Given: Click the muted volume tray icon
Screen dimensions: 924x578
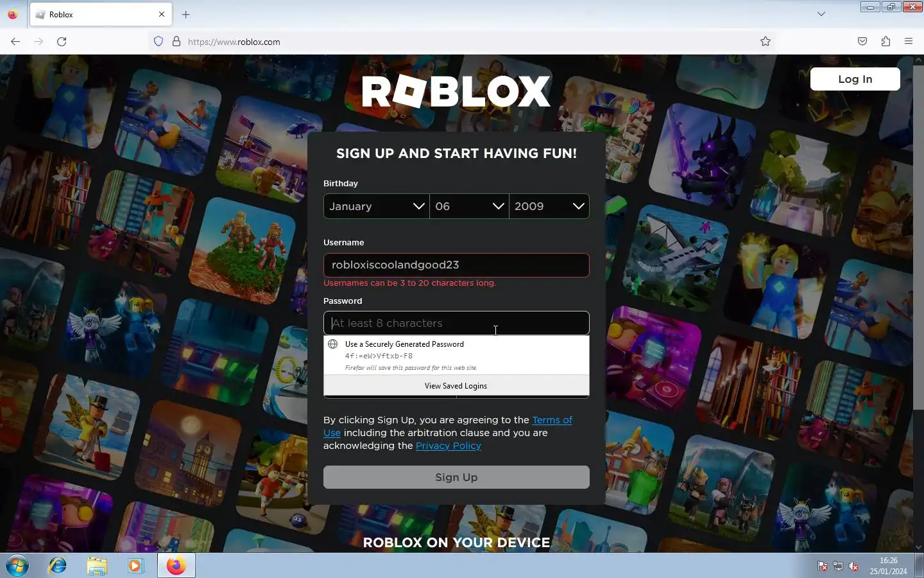Looking at the screenshot, I should pos(853,566).
